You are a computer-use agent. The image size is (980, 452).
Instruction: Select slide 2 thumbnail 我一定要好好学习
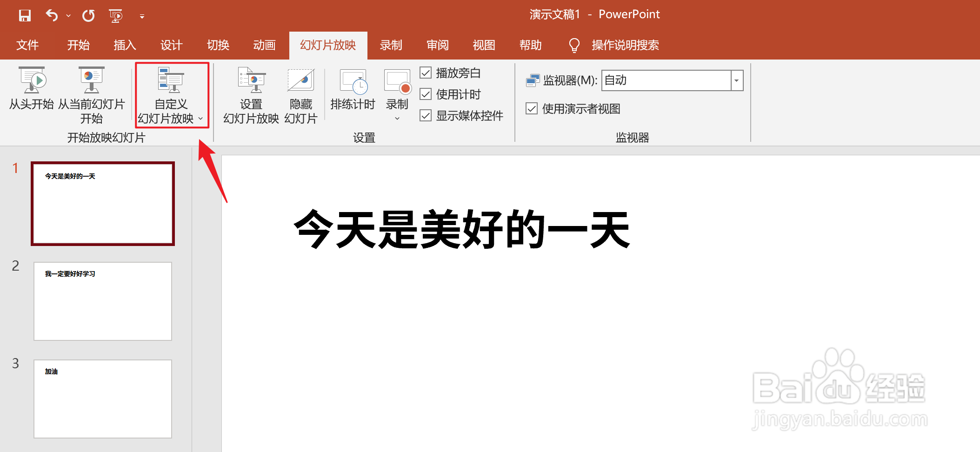(x=103, y=301)
